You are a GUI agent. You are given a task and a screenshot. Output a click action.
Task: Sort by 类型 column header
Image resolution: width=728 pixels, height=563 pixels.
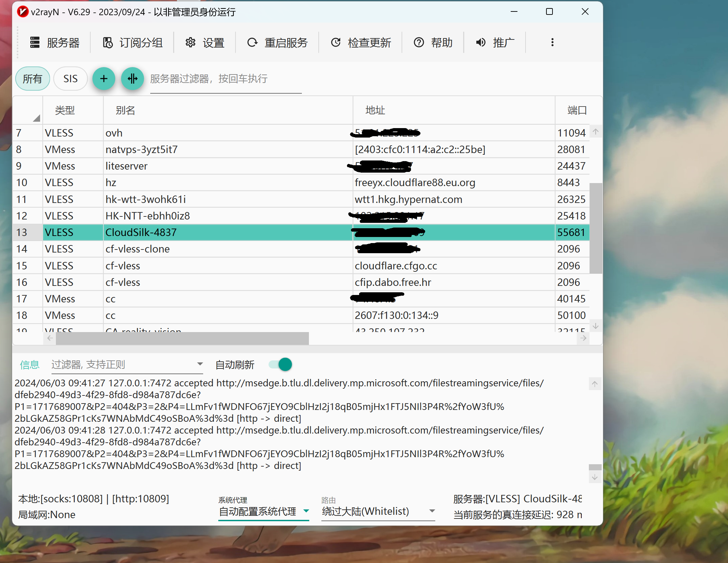(x=73, y=110)
